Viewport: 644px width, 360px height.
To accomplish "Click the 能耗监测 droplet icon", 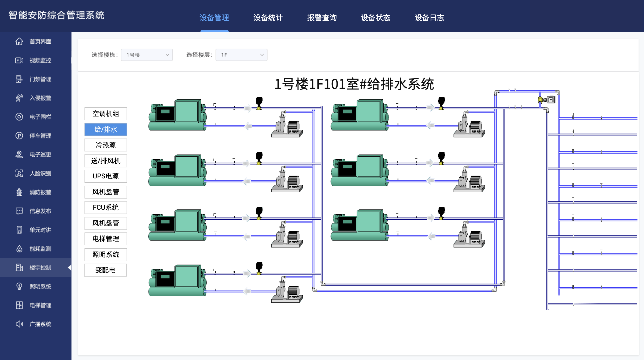I will pyautogui.click(x=19, y=249).
